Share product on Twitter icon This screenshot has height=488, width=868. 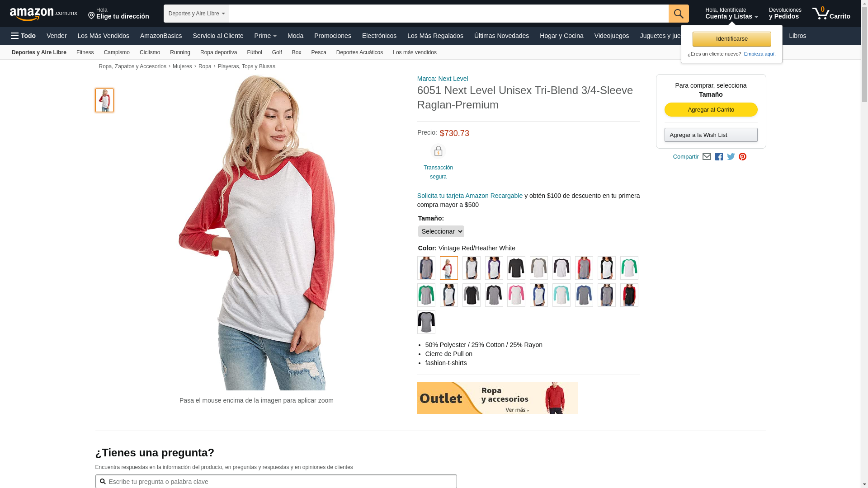(x=731, y=157)
